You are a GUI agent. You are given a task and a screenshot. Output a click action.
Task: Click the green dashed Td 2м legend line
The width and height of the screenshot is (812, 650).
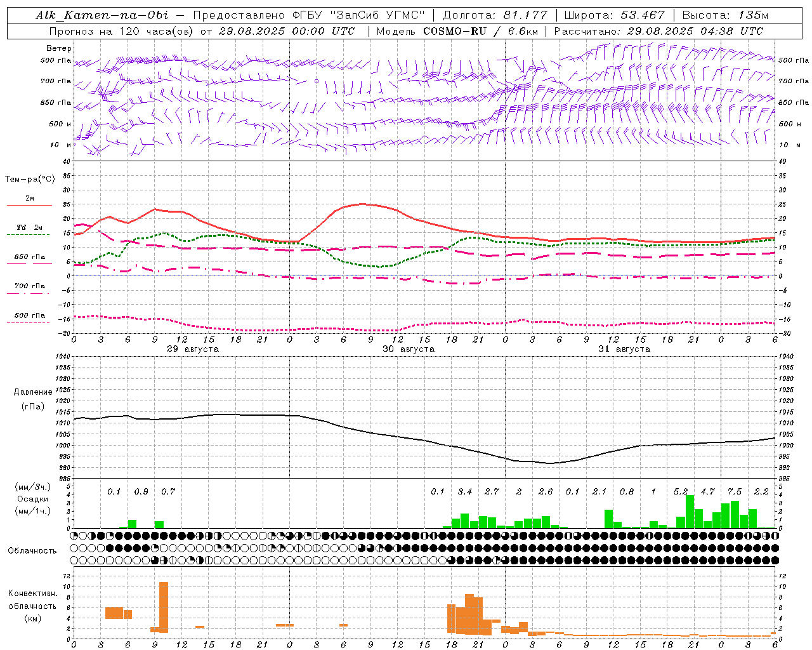click(28, 234)
